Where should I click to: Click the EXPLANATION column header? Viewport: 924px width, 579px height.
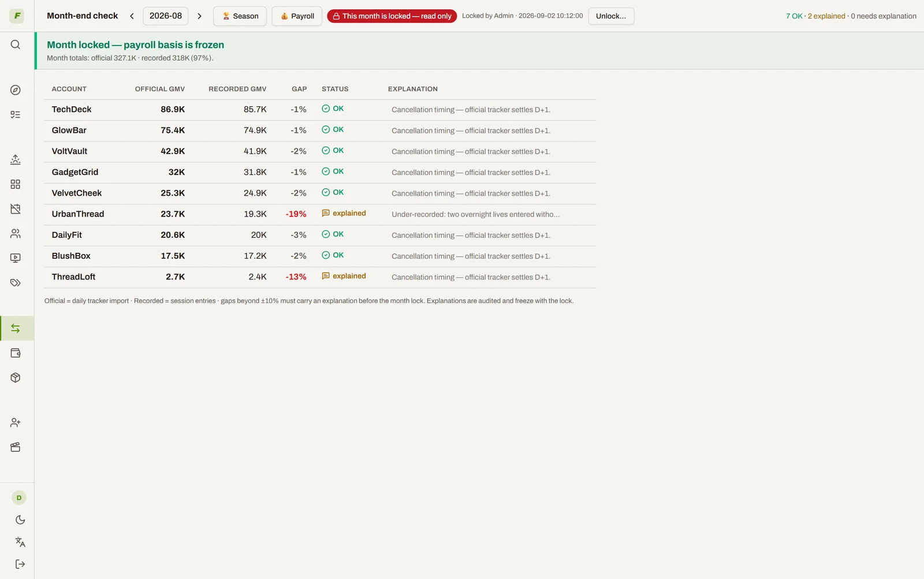[413, 89]
